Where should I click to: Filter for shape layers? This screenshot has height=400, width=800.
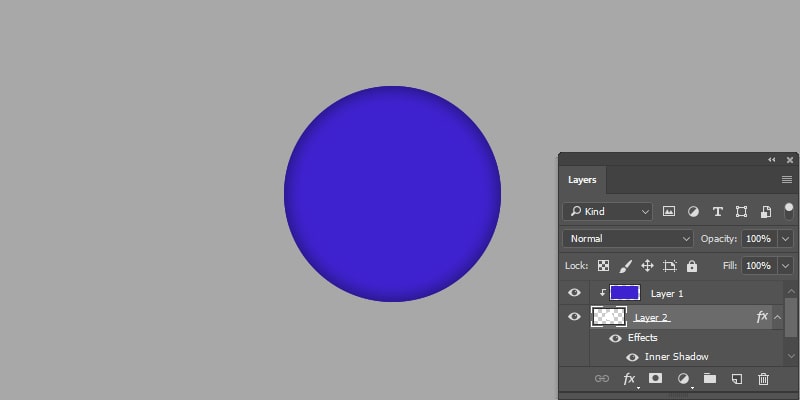(x=741, y=211)
